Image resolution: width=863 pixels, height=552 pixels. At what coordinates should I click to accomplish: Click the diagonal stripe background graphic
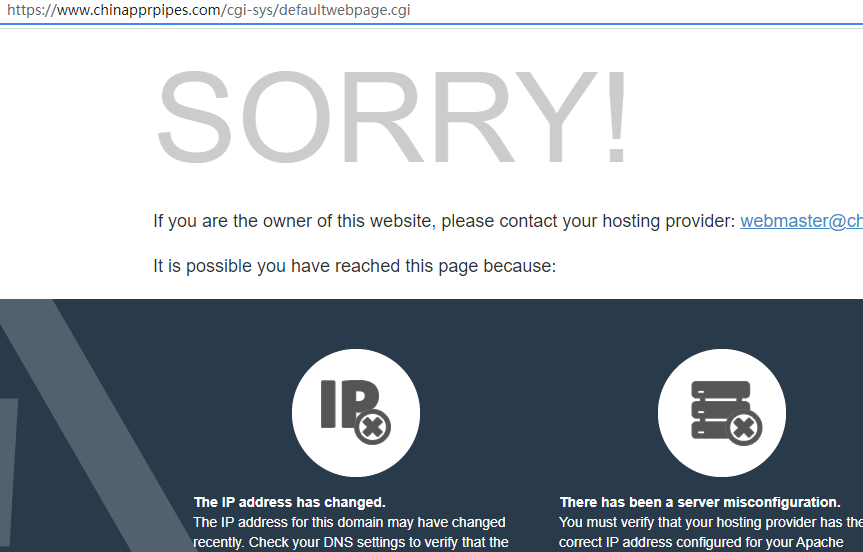94,425
